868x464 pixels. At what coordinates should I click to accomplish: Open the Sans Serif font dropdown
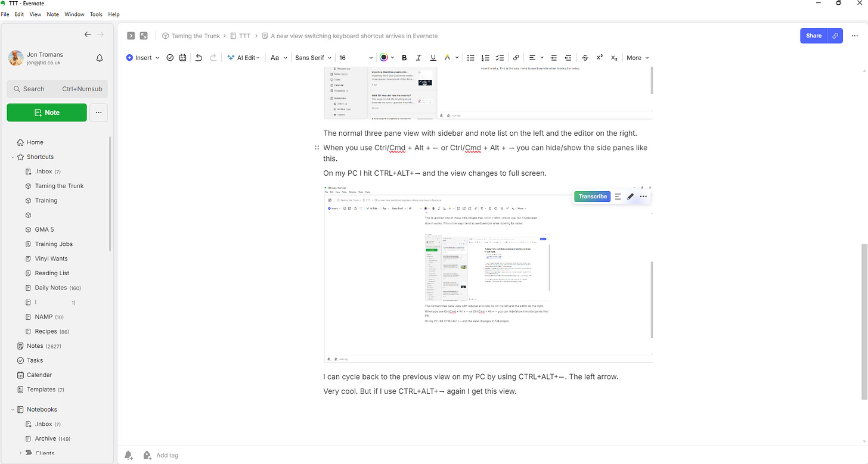(314, 58)
